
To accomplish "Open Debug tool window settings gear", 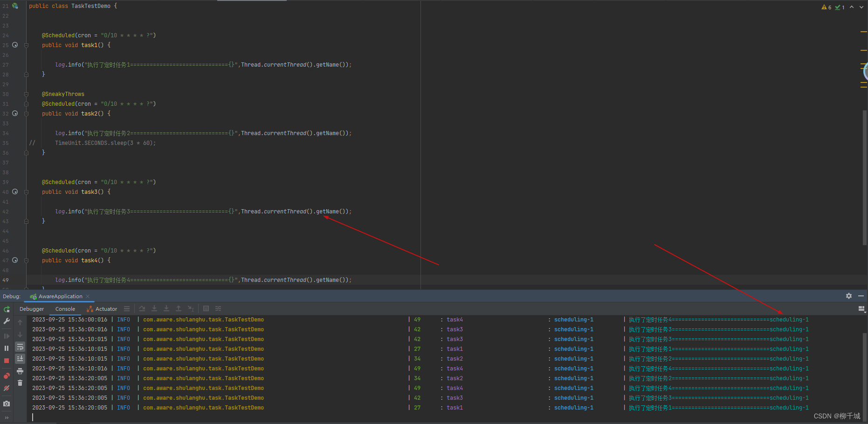I will pos(849,296).
